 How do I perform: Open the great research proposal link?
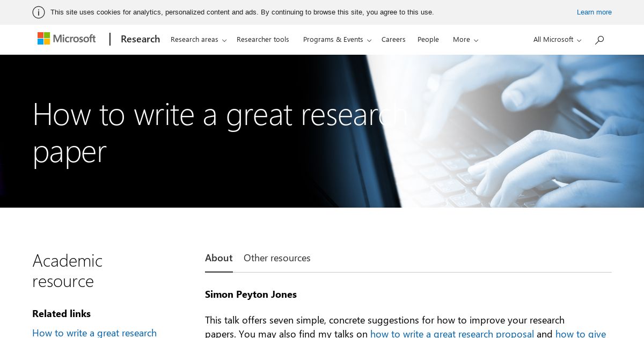452,334
